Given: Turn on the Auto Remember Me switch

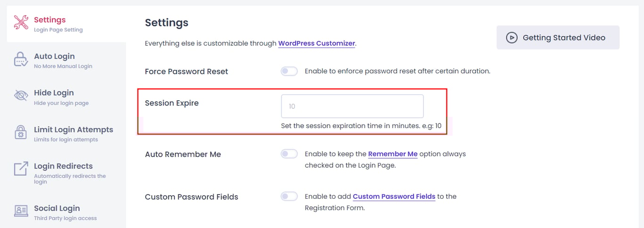Looking at the screenshot, I should 289,154.
